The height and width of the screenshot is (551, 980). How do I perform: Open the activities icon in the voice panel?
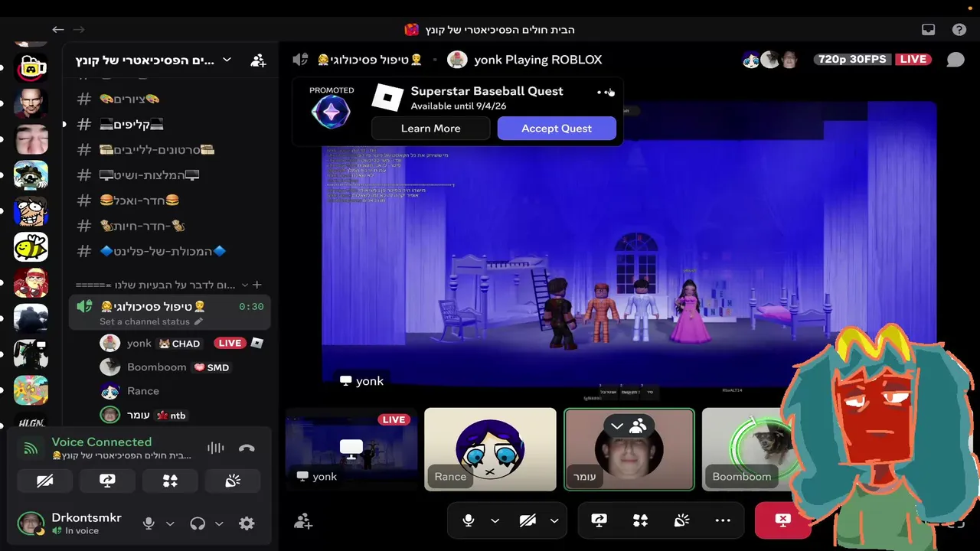170,481
